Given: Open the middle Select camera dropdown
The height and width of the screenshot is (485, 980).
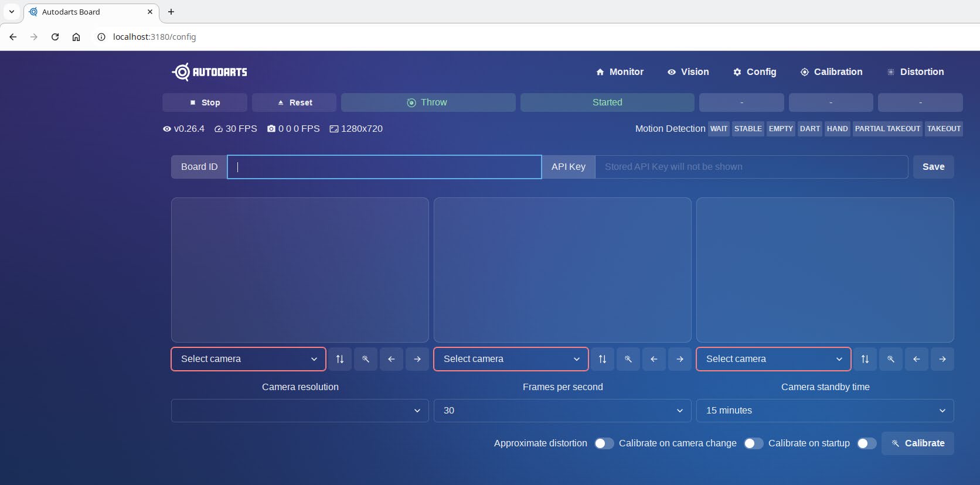Looking at the screenshot, I should click(x=511, y=359).
